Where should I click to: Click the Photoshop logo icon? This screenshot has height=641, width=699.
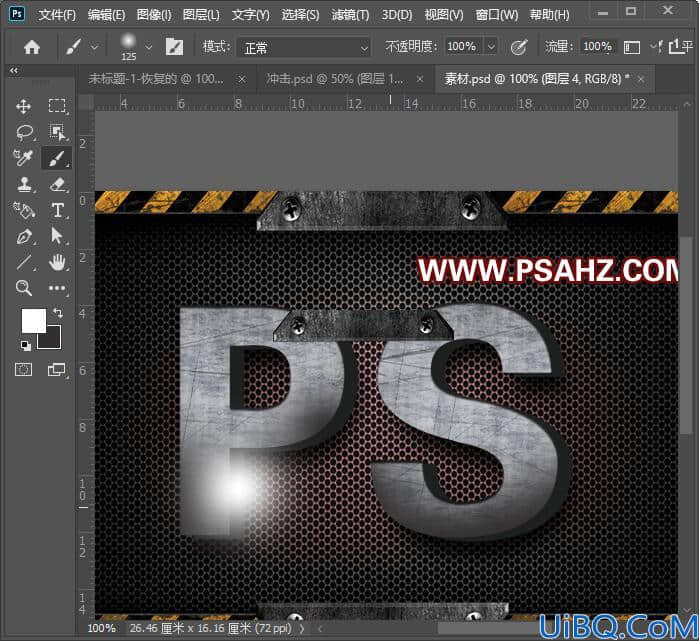[16, 13]
